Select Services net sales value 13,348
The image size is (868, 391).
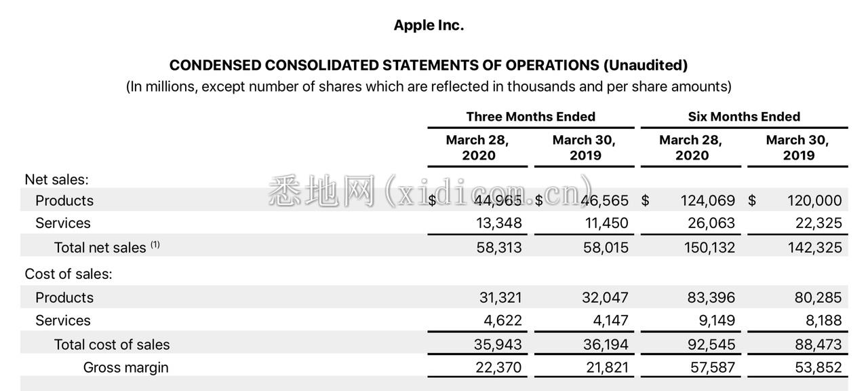[499, 223]
